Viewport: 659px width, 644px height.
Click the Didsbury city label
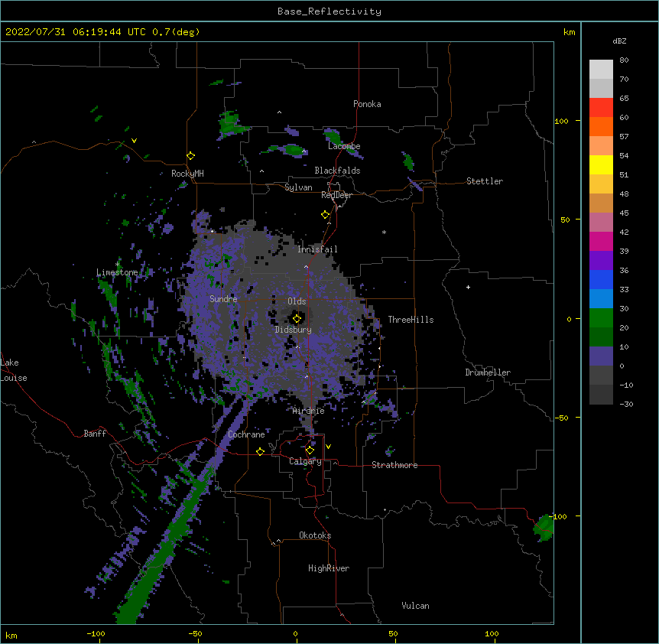point(294,330)
